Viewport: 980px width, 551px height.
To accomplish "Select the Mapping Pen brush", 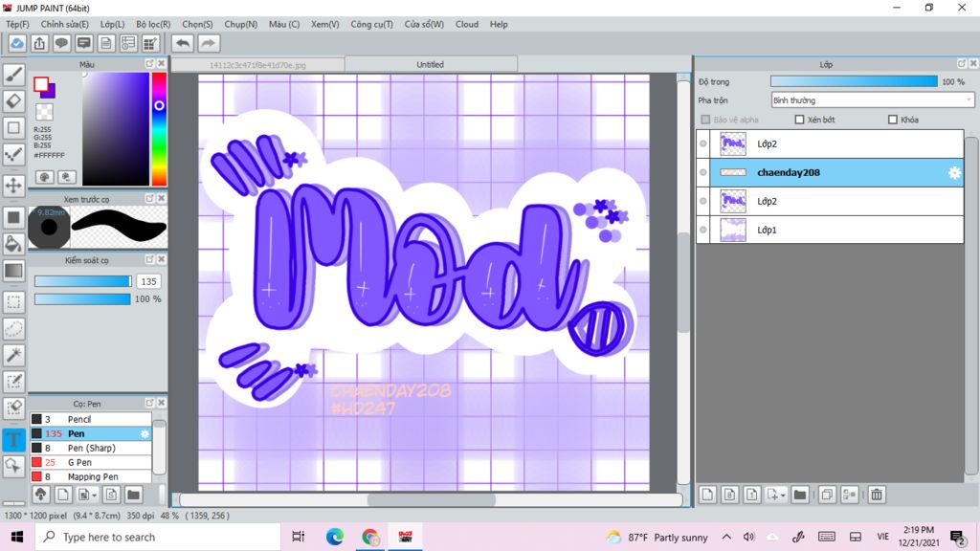I will 91,476.
